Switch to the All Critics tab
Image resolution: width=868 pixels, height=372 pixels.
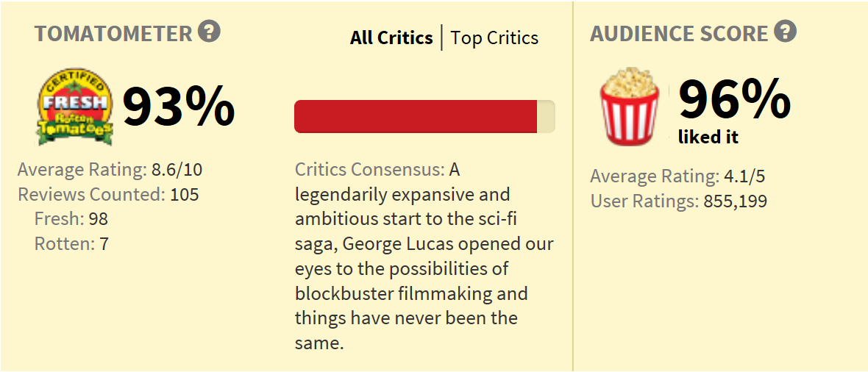tap(391, 37)
